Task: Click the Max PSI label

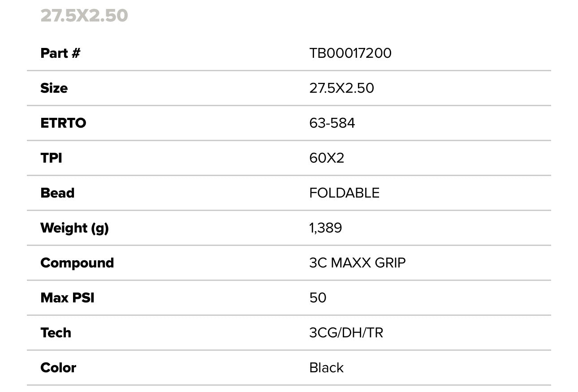Action: tap(67, 298)
